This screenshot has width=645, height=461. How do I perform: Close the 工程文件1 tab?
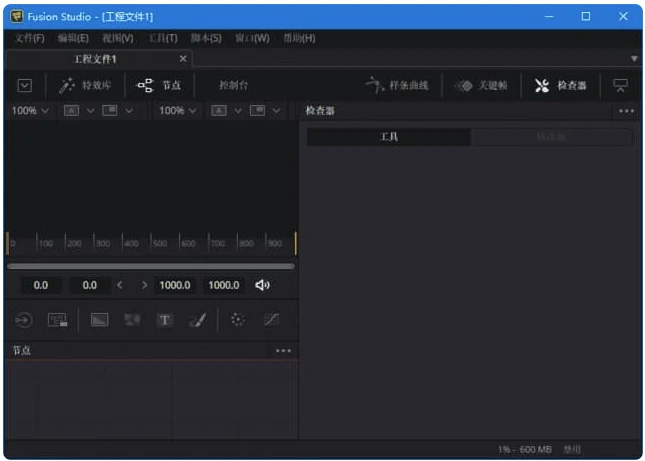click(x=183, y=59)
